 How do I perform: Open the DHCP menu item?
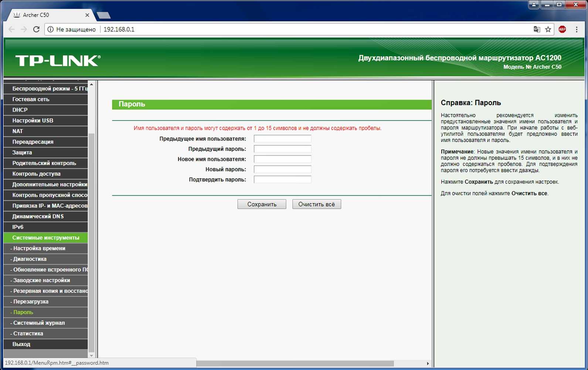[45, 110]
